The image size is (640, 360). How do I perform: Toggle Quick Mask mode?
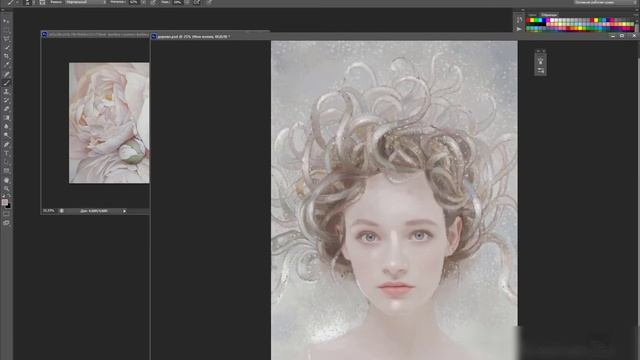(6, 214)
